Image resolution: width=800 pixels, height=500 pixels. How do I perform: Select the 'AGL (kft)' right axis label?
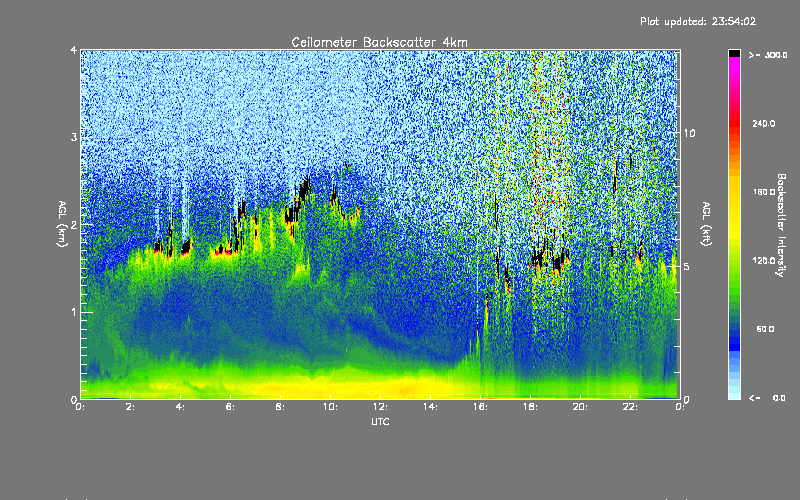click(706, 224)
